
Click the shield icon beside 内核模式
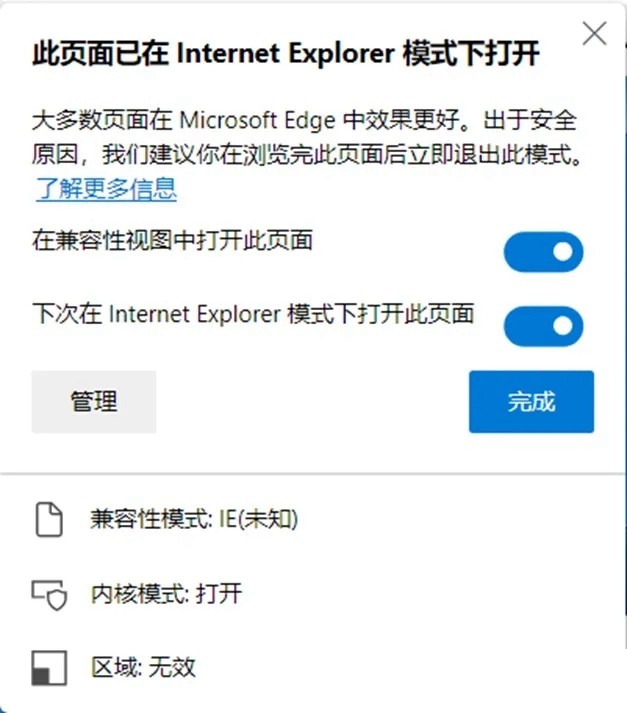click(x=49, y=594)
